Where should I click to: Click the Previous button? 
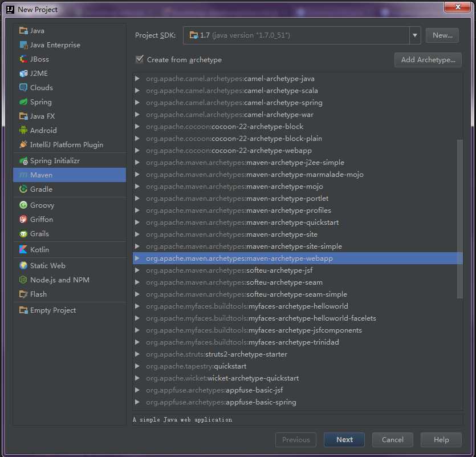[296, 440]
